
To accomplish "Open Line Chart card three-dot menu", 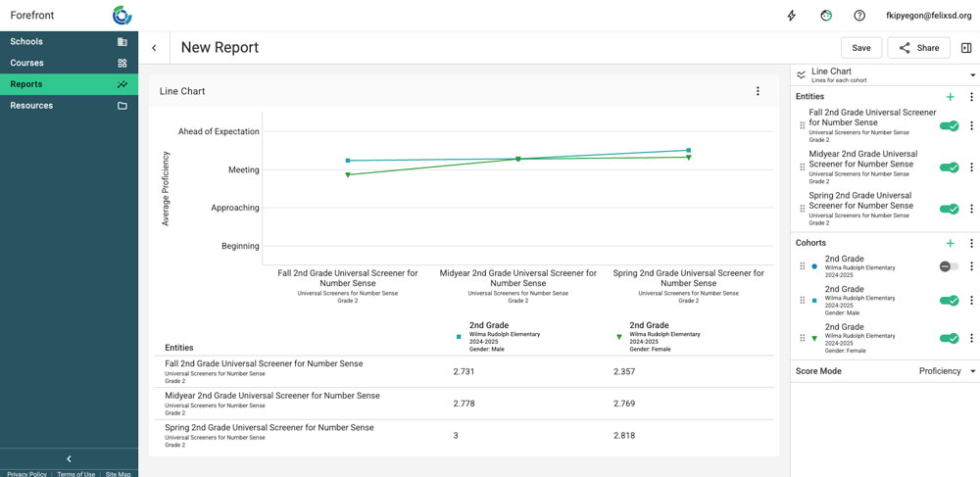I will coord(758,91).
